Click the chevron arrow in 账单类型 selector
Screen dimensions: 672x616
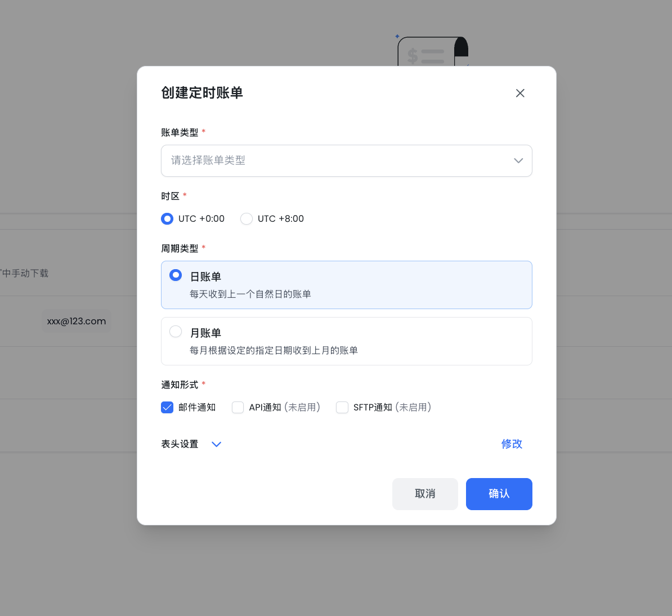coord(518,161)
